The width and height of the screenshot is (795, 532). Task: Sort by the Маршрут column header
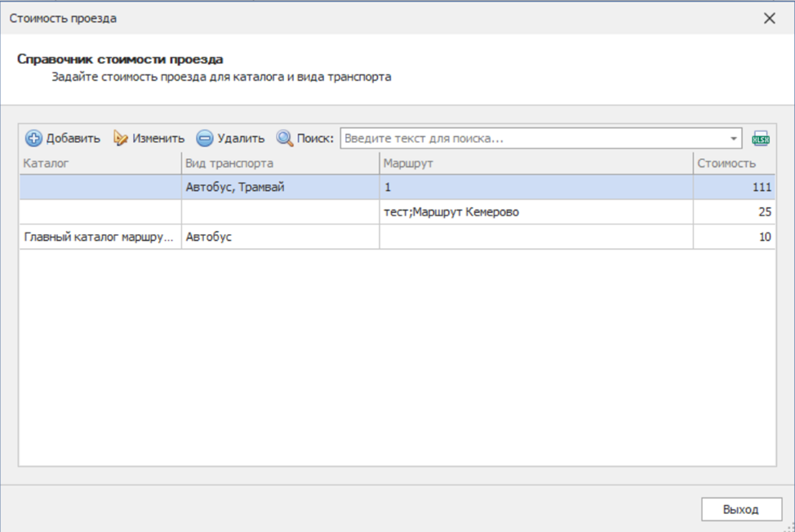tap(535, 163)
